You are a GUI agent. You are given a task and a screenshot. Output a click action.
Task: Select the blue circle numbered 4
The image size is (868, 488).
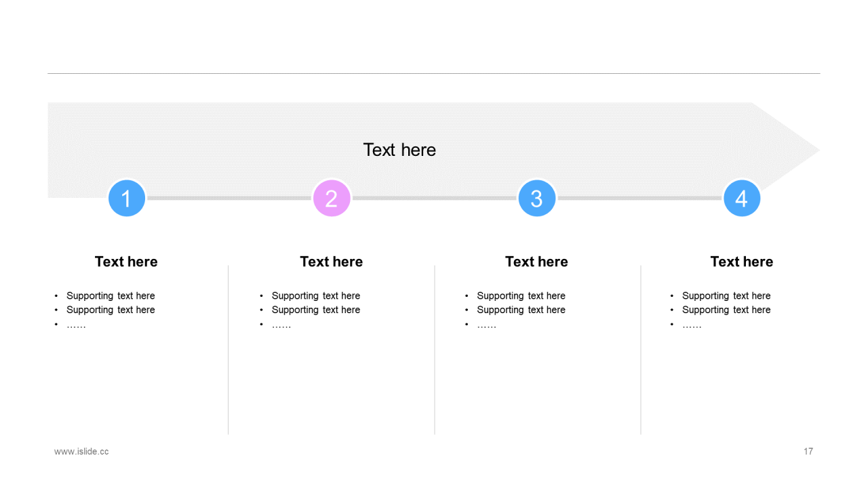tap(742, 198)
